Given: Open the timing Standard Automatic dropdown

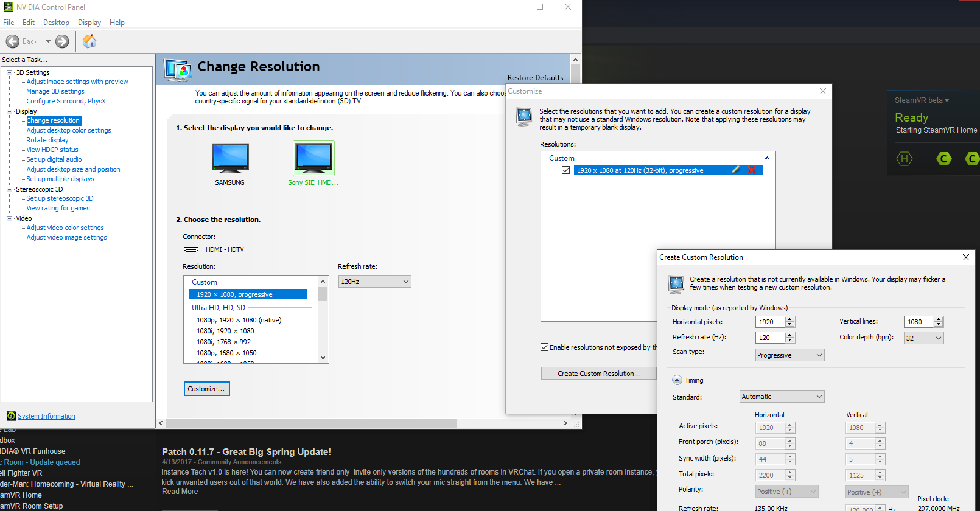Looking at the screenshot, I should coord(782,397).
